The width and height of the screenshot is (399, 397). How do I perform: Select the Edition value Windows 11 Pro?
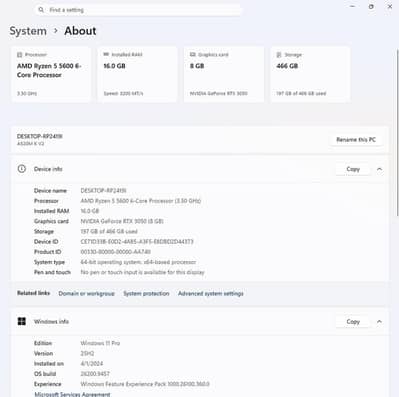pos(100,343)
